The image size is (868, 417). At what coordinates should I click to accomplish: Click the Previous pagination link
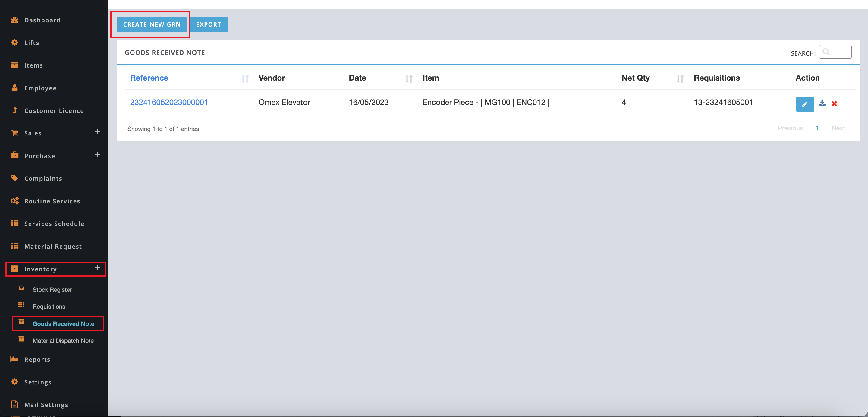tap(790, 128)
